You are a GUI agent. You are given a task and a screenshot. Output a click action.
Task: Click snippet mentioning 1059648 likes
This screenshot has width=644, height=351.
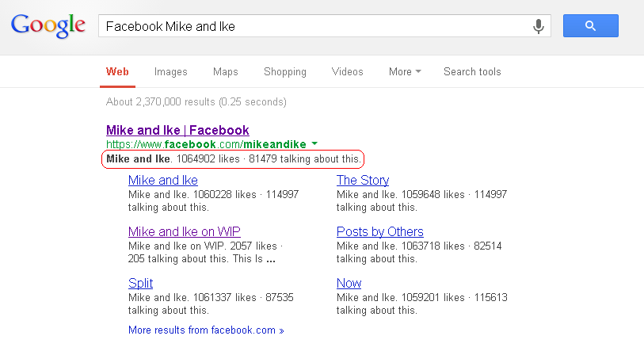coord(421,200)
